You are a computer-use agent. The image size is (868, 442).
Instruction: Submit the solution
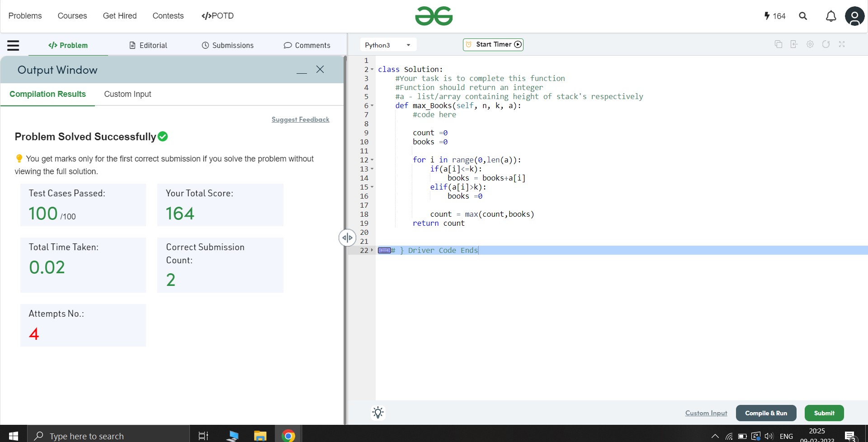click(x=824, y=413)
